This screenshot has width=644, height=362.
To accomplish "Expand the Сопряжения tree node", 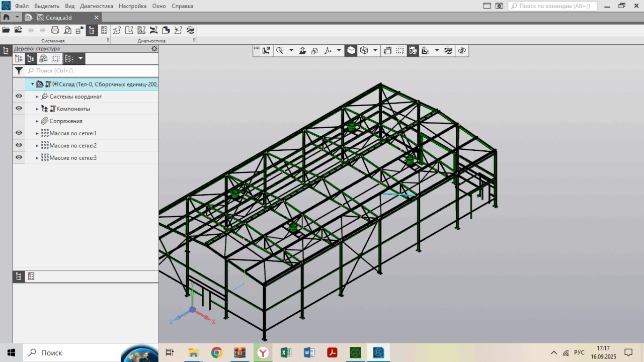I will click(x=37, y=121).
